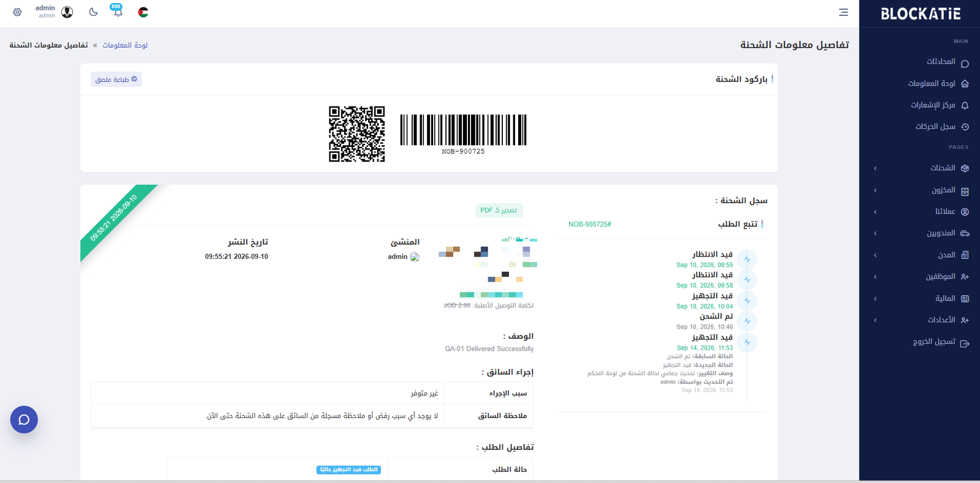Open the settings gear icon in header

(17, 12)
